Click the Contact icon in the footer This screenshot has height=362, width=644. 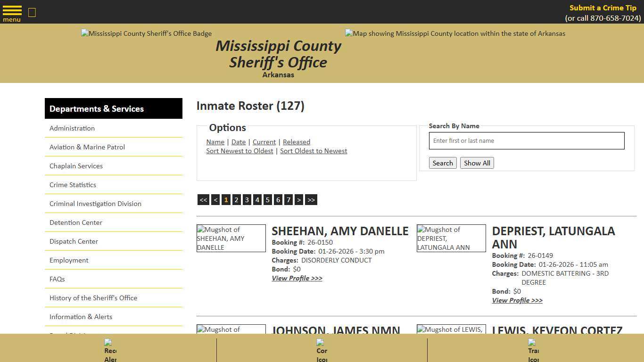pyautogui.click(x=322, y=349)
